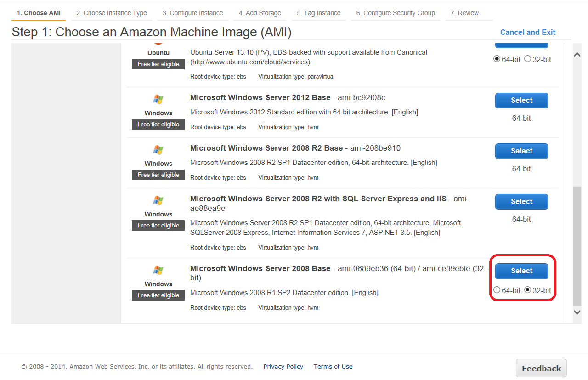Select Windows Server 2008 R2 Base AMI
Viewport: 588px width, 380px height.
click(521, 151)
